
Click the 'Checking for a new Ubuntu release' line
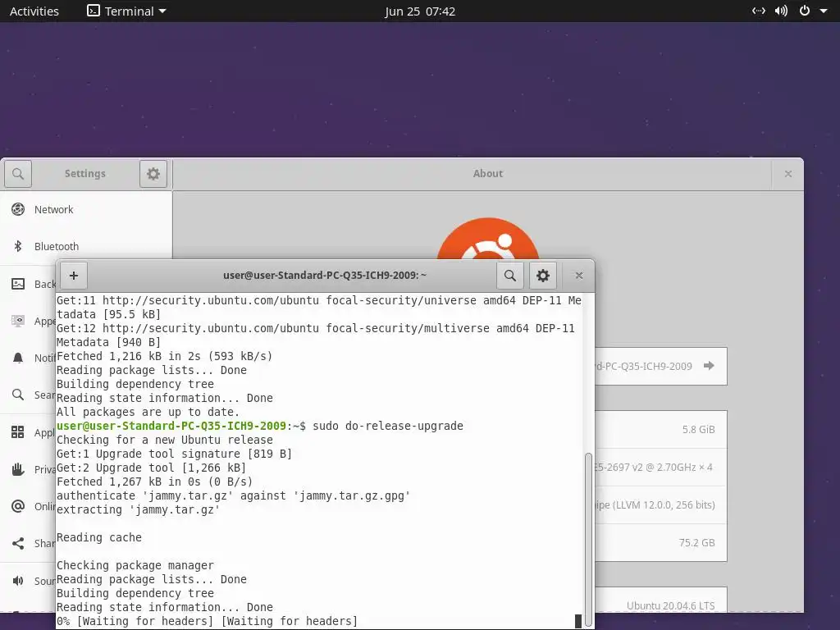pyautogui.click(x=164, y=440)
